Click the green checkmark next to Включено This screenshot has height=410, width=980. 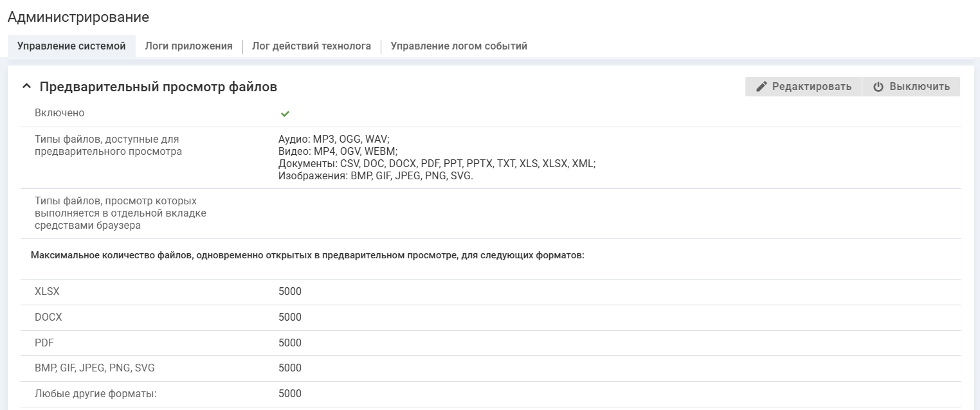point(285,114)
